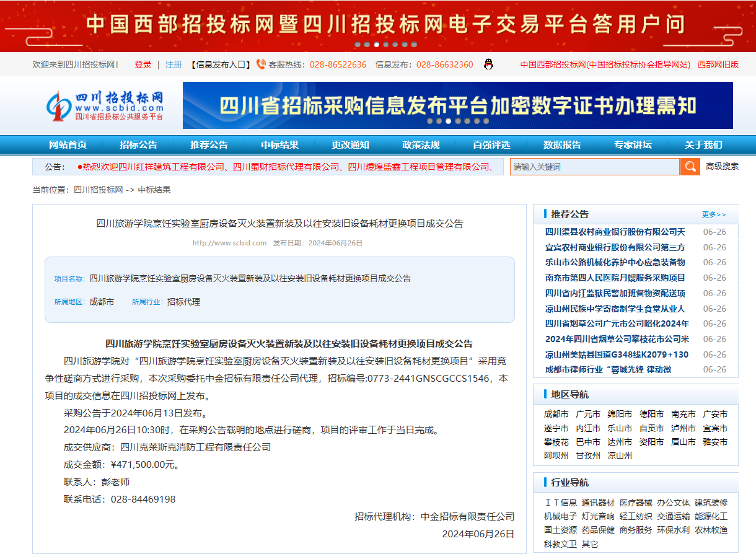Click 四川红祥建筑工程有限公司 in the notice ticker
The width and height of the screenshot is (756, 554).
[171, 167]
